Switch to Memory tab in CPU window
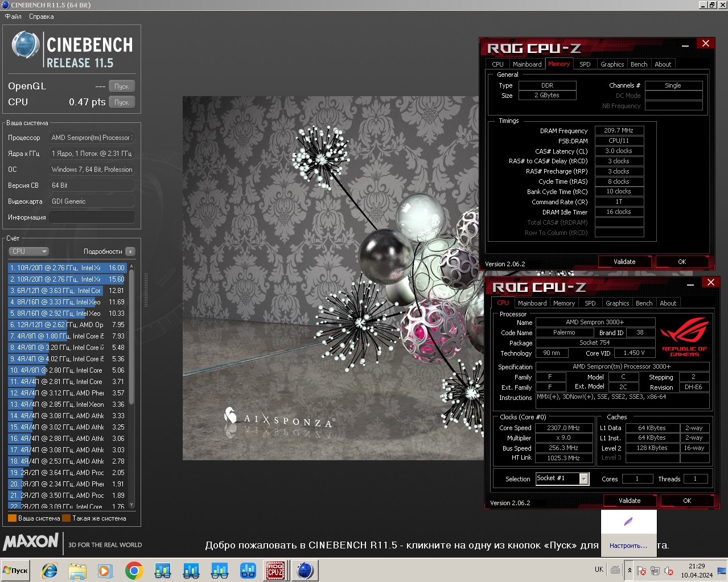The height and width of the screenshot is (582, 728). tap(564, 303)
